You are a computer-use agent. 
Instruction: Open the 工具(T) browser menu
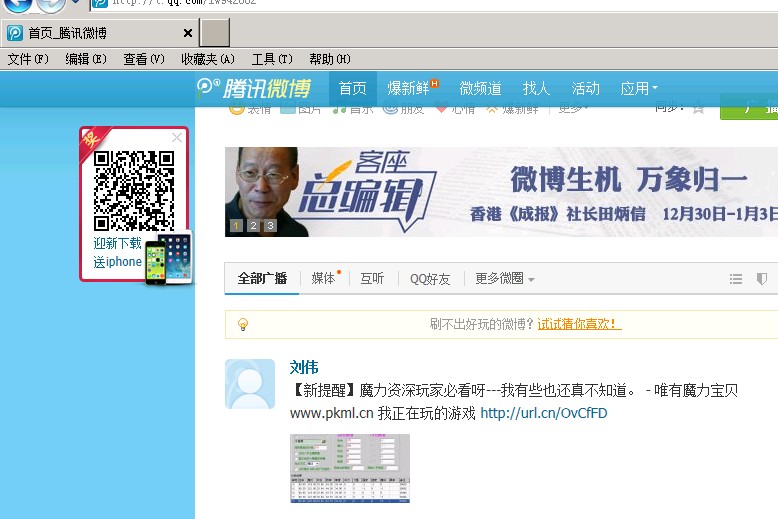(272, 59)
